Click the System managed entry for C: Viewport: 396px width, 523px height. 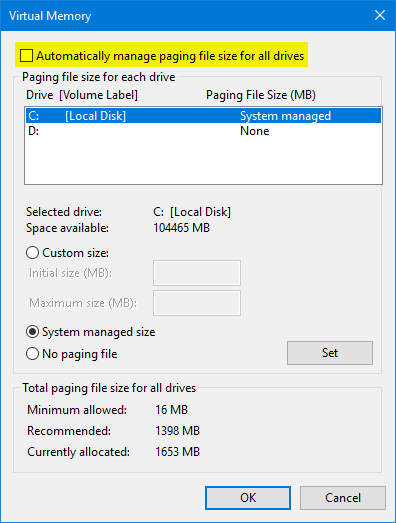286,116
